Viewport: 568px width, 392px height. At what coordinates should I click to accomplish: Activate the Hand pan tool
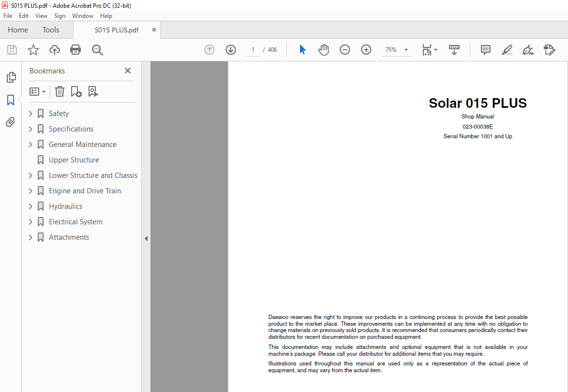click(324, 50)
